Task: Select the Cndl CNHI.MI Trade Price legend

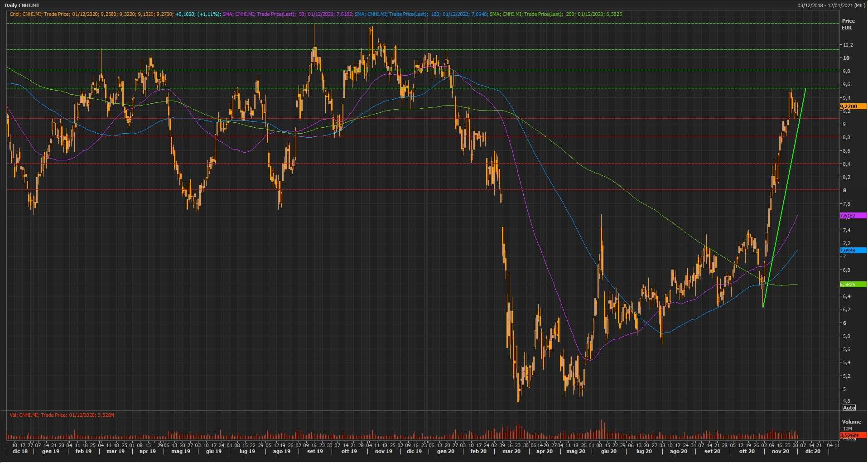Action: click(115, 14)
